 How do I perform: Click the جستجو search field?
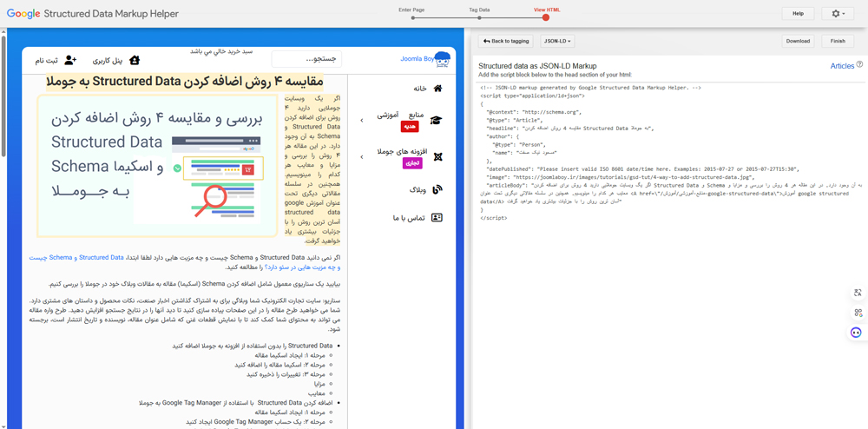pyautogui.click(x=306, y=59)
